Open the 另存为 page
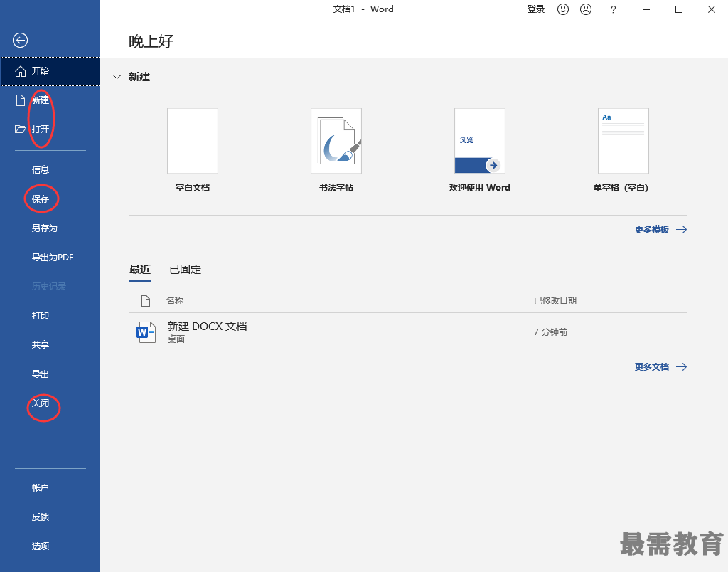Image resolution: width=728 pixels, height=572 pixels. tap(45, 228)
